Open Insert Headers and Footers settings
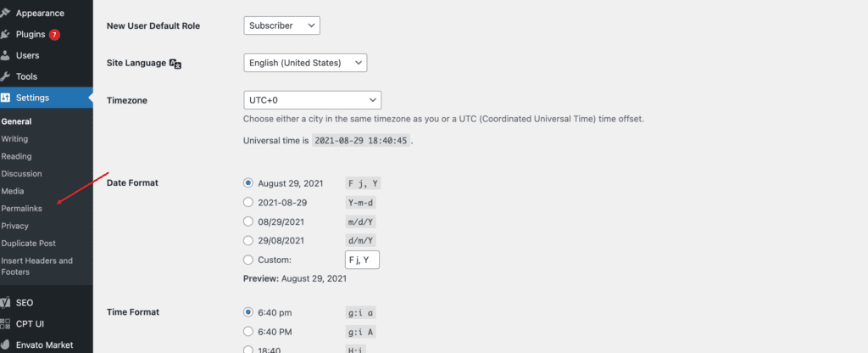Screen dimensions: 868x353 coord(37,266)
